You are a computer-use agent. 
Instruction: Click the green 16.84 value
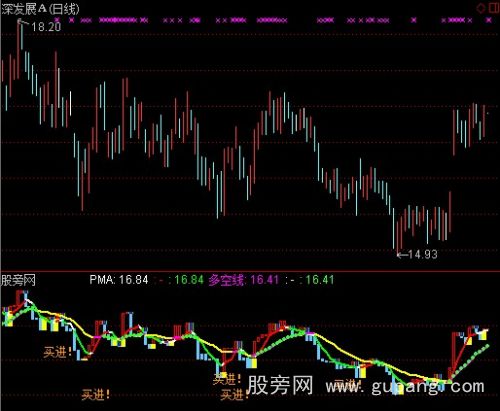pos(189,280)
